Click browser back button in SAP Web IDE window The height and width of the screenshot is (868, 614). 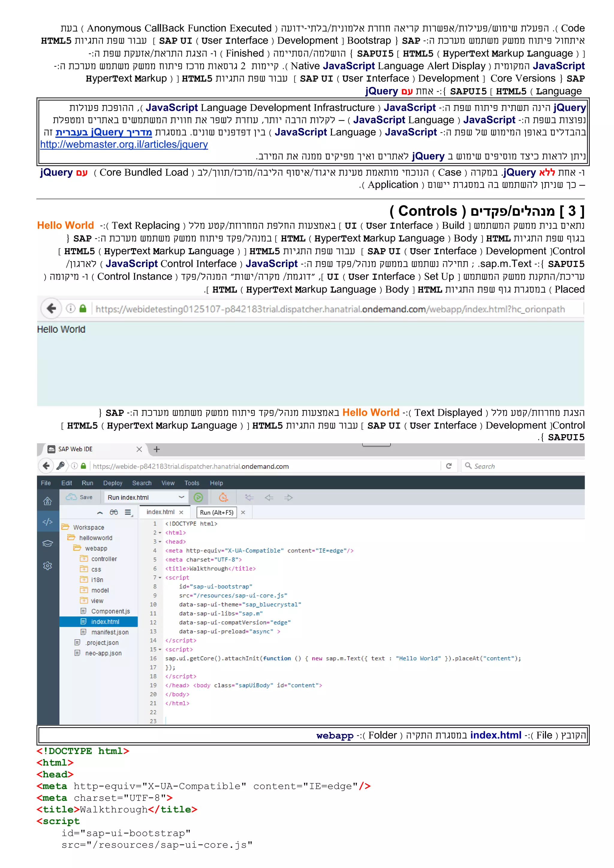pyautogui.click(x=46, y=466)
